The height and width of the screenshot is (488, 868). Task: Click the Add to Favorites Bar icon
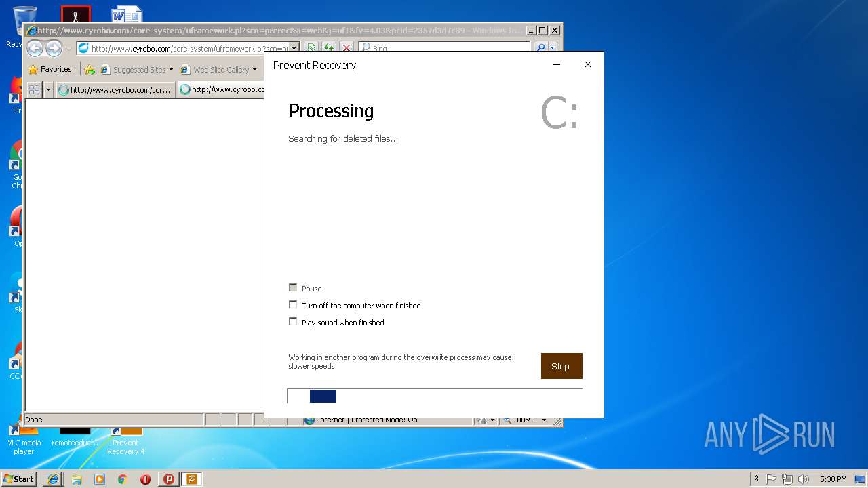90,69
